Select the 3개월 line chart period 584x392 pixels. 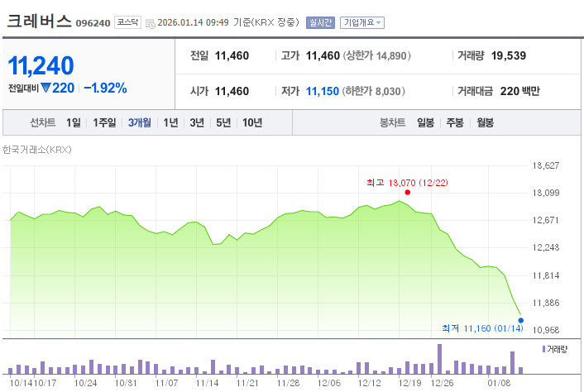pyautogui.click(x=140, y=122)
